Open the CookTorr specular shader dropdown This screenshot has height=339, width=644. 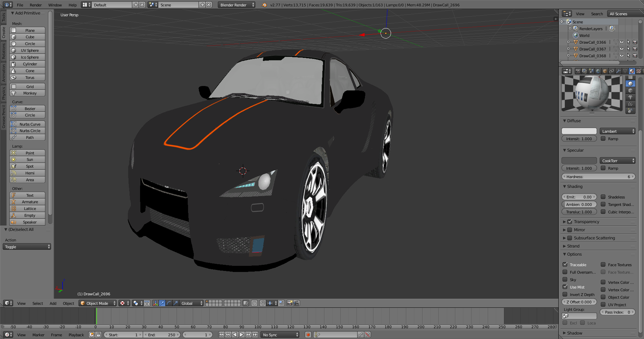(x=618, y=161)
